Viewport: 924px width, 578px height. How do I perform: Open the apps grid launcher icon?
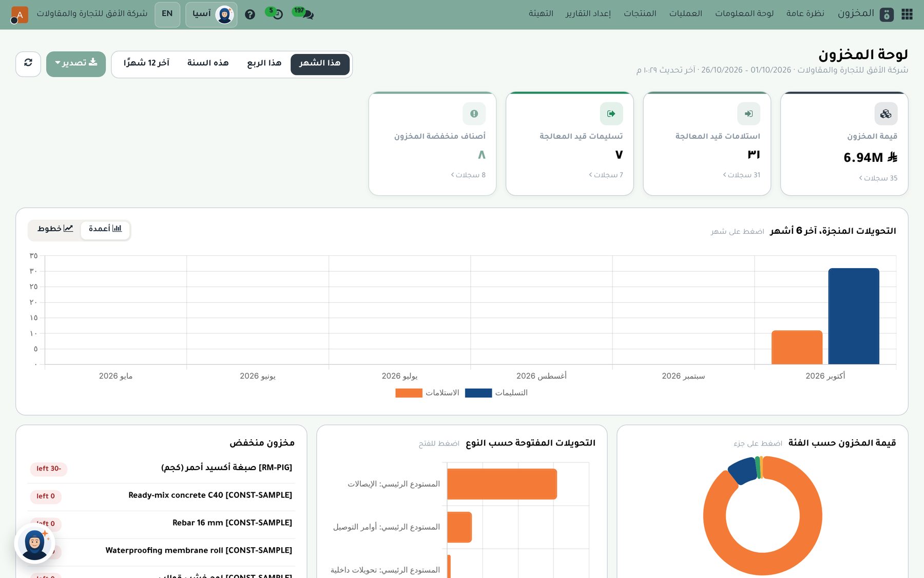(907, 14)
